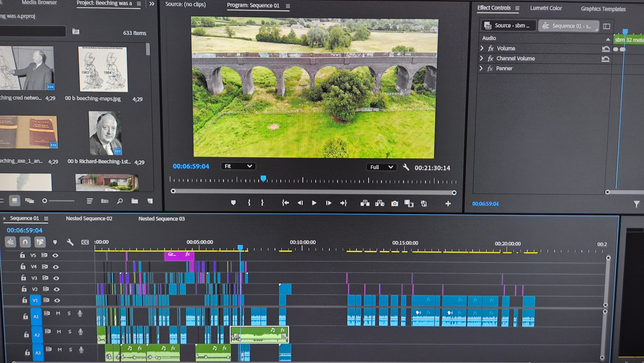Toggle Linked Selection in timeline
The height and width of the screenshot is (363, 644).
tap(40, 242)
